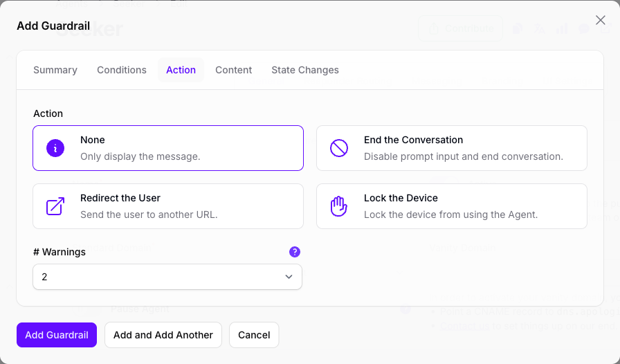Screen dimensions: 620x364
Task: Select Redirect the User action
Action: [x=168, y=206]
